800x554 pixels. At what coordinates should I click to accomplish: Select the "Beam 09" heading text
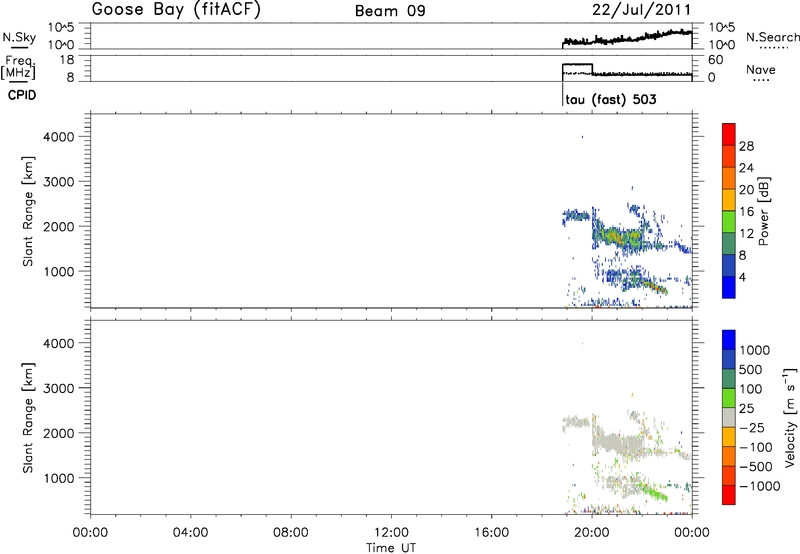coord(390,11)
